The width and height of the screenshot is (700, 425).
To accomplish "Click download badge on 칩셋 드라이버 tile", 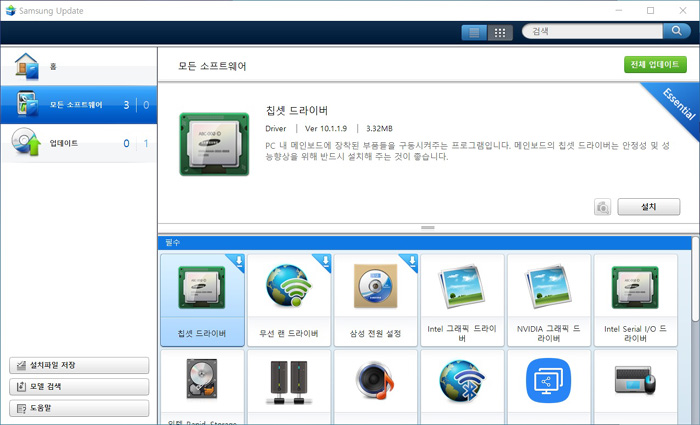I will [238, 261].
